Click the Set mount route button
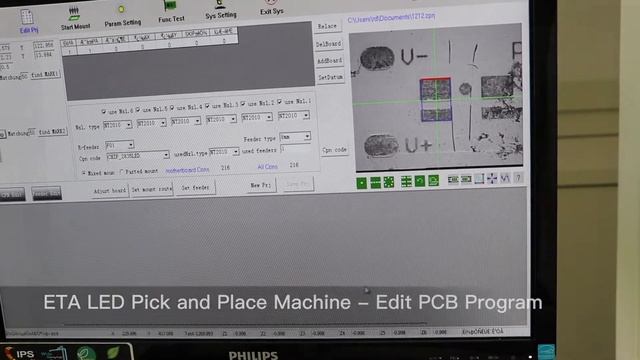This screenshot has height=360, width=640. coord(152,189)
